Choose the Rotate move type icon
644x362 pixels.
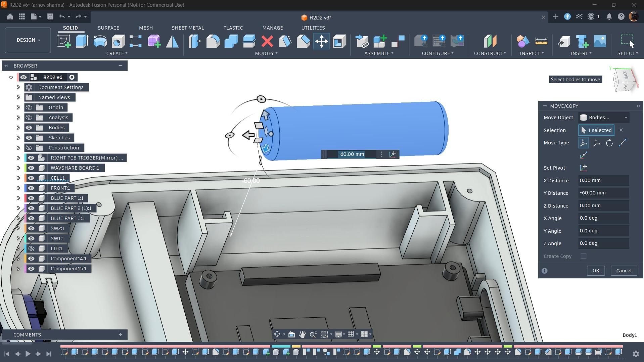609,143
